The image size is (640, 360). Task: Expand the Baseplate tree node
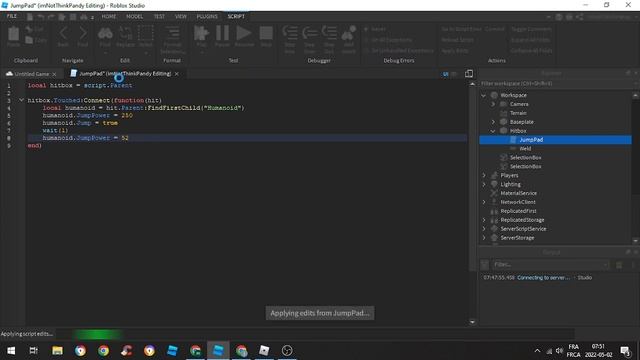[x=493, y=122]
